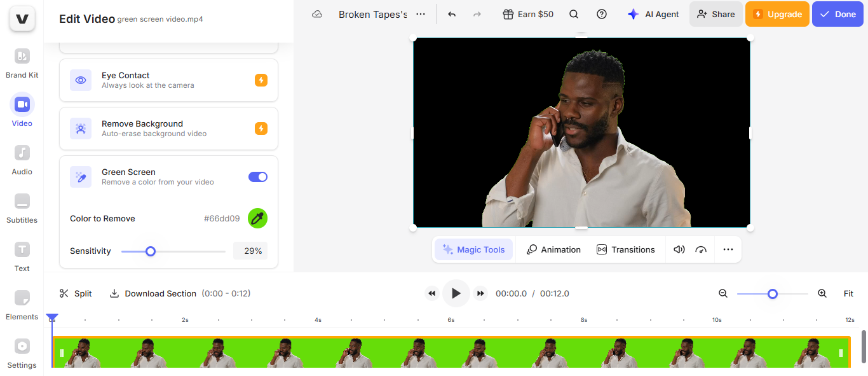868x376 pixels.
Task: Play the video preview
Action: pyautogui.click(x=456, y=293)
